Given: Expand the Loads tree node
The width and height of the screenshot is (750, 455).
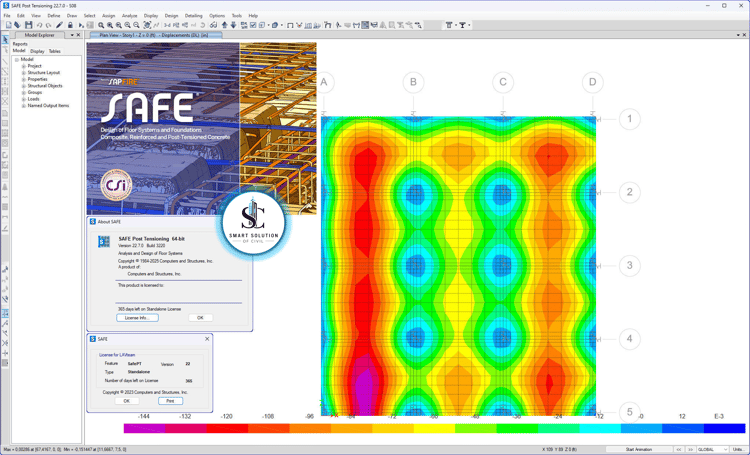Looking at the screenshot, I should coord(23,99).
